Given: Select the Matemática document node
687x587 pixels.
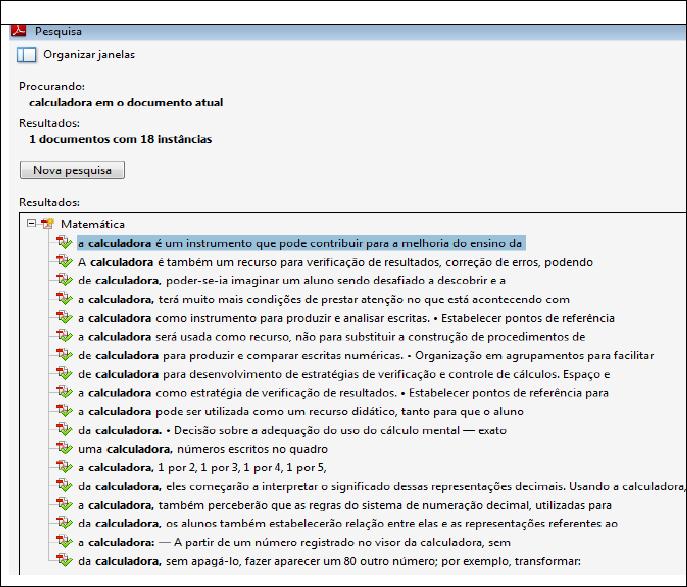Looking at the screenshot, I should (93, 224).
